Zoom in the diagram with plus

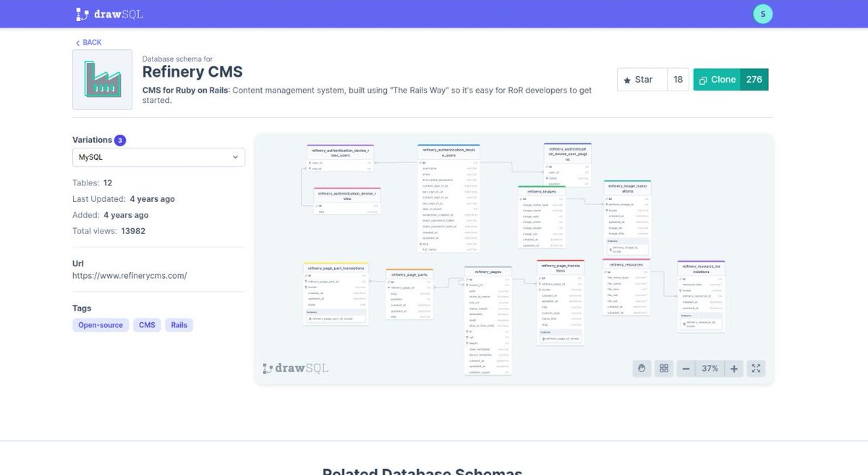coord(733,369)
